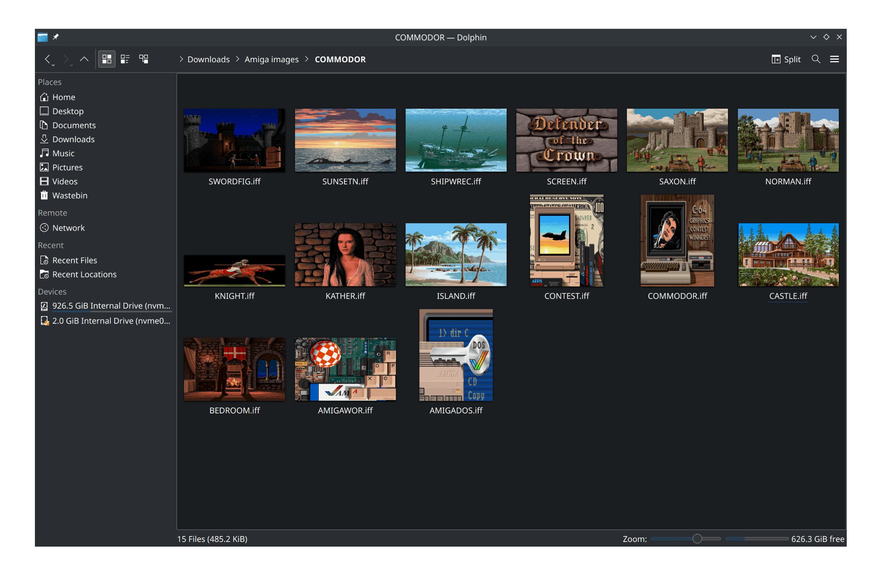Navigate to Amiga images breadcrumb
882x588 pixels.
point(271,59)
